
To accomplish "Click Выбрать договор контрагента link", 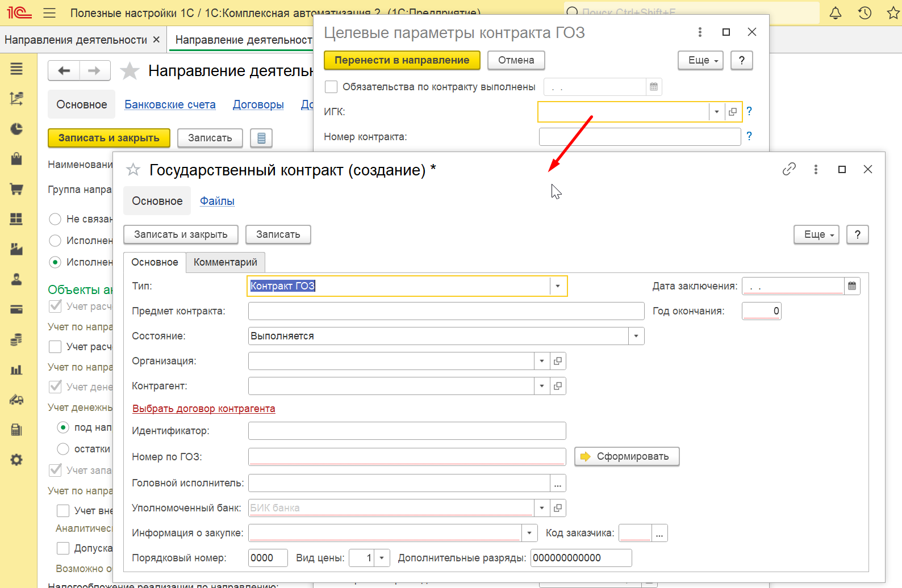I will tap(203, 409).
